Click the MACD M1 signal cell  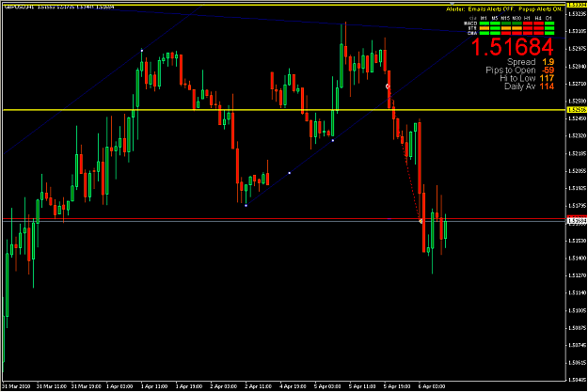pyautogui.click(x=485, y=24)
